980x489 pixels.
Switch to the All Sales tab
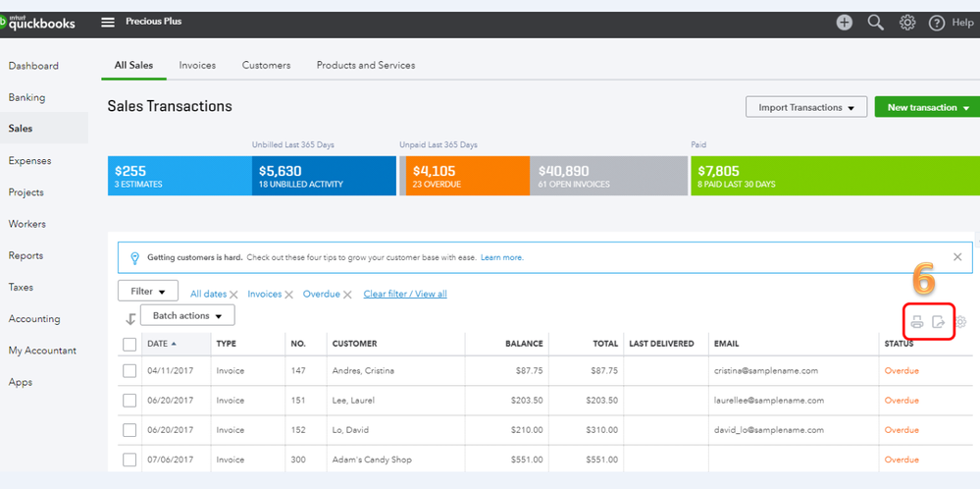pos(133,65)
